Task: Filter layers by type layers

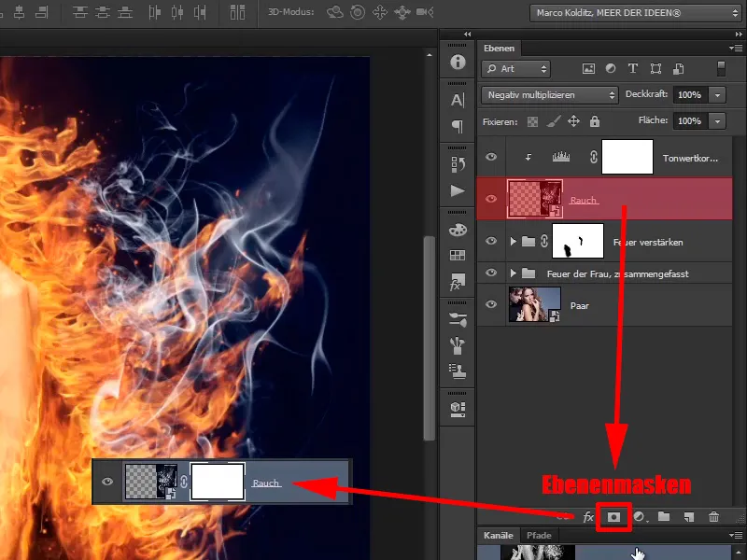Action: pyautogui.click(x=633, y=68)
